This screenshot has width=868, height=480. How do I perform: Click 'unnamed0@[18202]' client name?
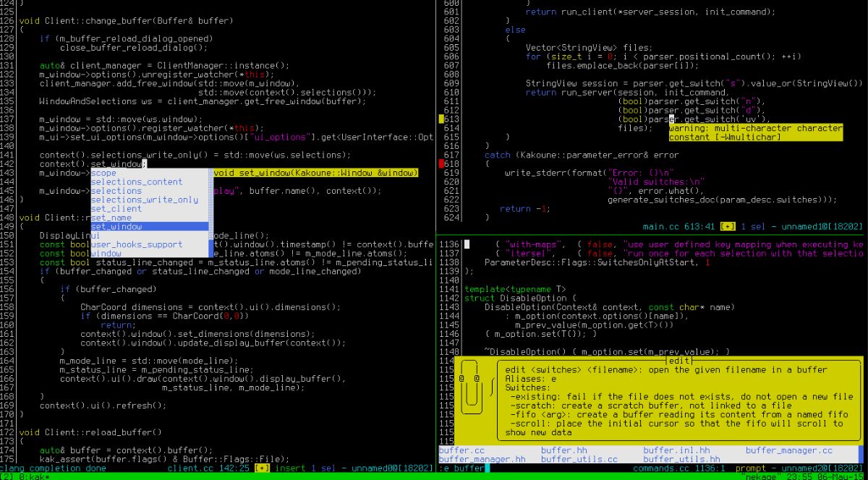point(393,468)
